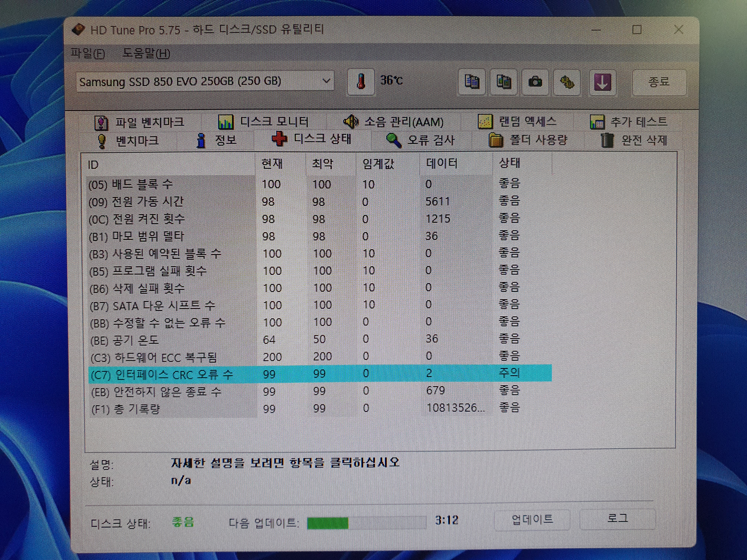
Task: Select the (09) 전원 가동 시간 row
Action: (x=319, y=201)
